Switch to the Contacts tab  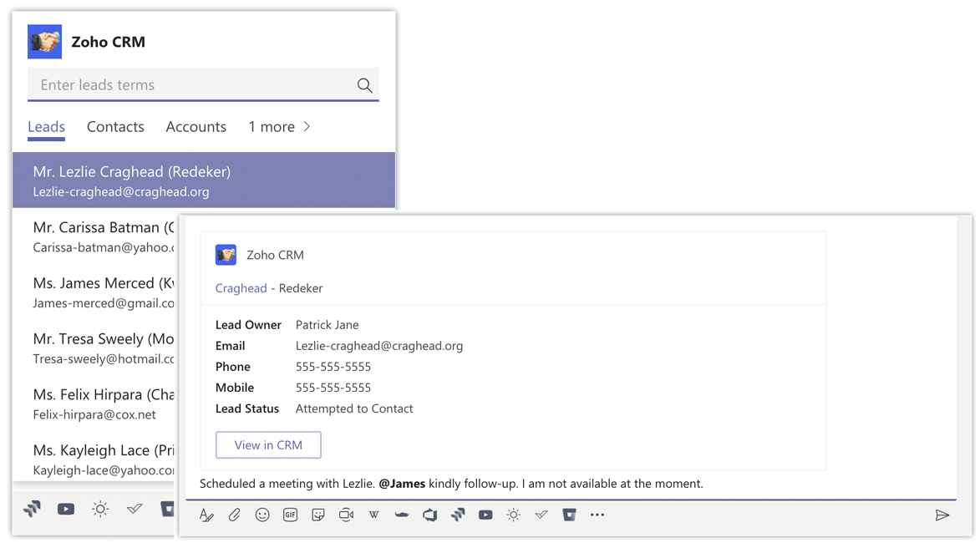[x=115, y=127]
